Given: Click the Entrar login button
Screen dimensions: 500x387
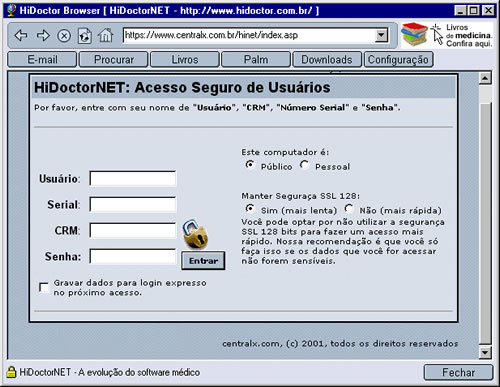Looking at the screenshot, I should 203,261.
